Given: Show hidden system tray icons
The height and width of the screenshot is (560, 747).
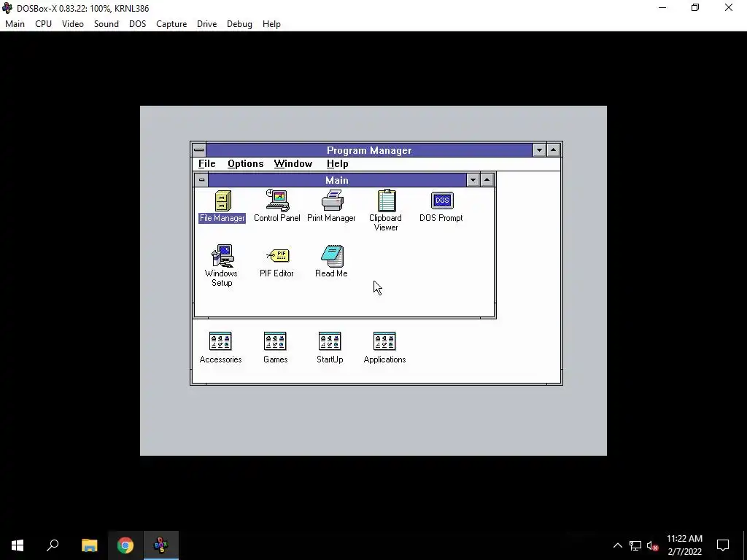Looking at the screenshot, I should click(x=617, y=545).
